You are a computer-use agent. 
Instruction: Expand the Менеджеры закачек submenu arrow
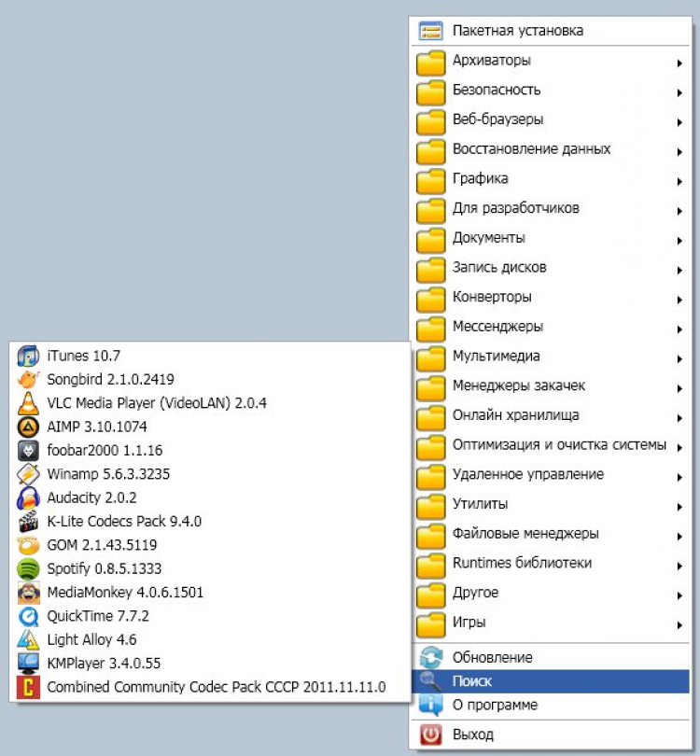click(x=679, y=388)
